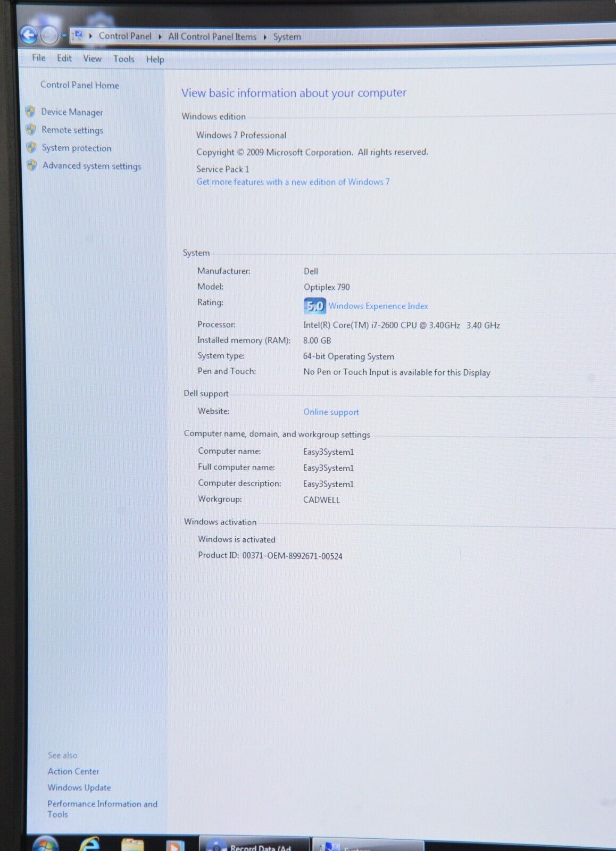This screenshot has height=851, width=616.
Task: Open the Help menu
Action: pos(155,59)
